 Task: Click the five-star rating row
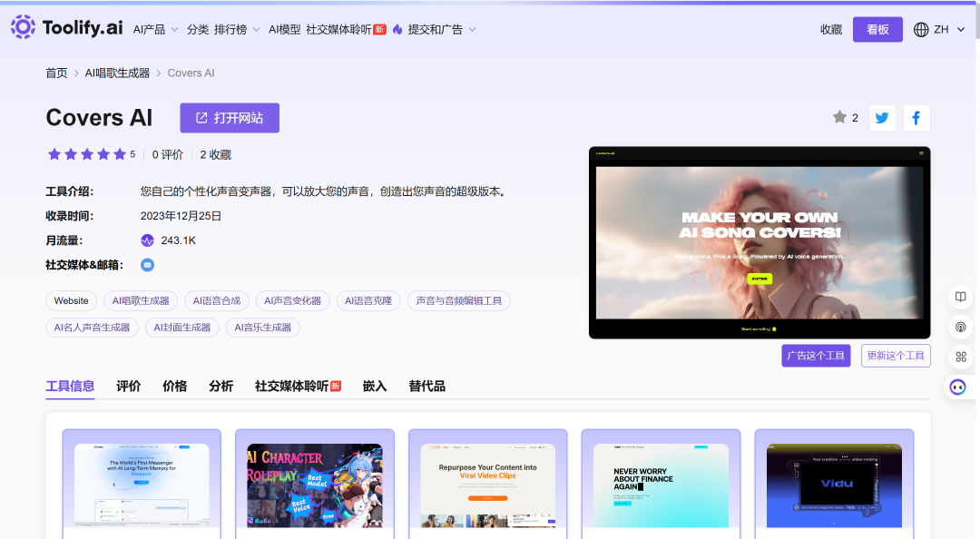[x=87, y=154]
